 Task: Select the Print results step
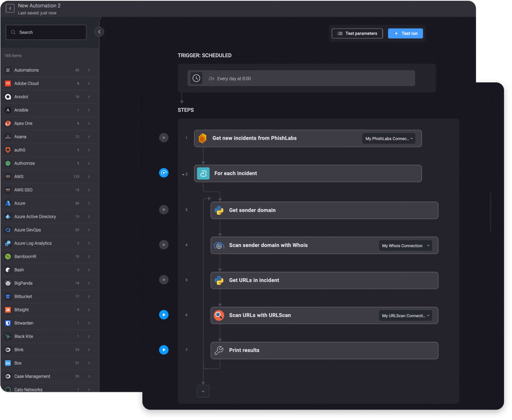(324, 350)
